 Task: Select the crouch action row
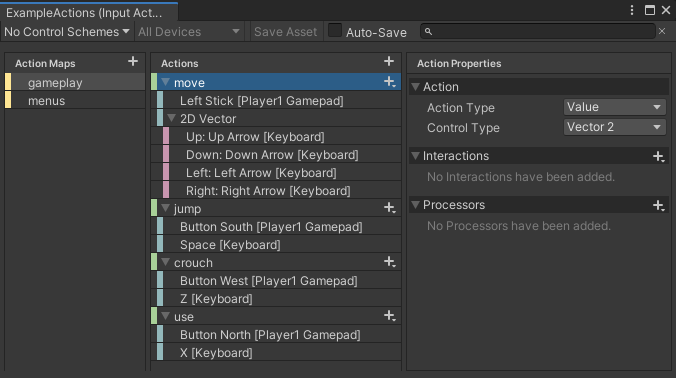(276, 262)
